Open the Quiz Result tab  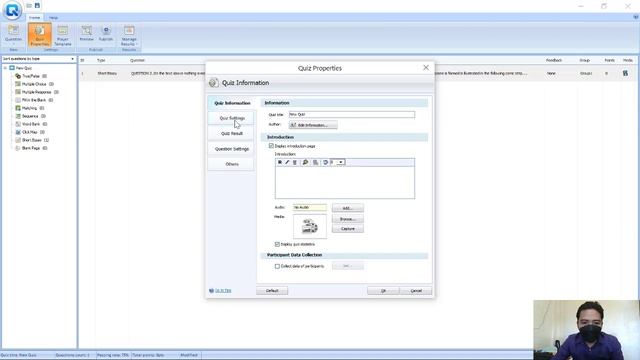point(231,133)
